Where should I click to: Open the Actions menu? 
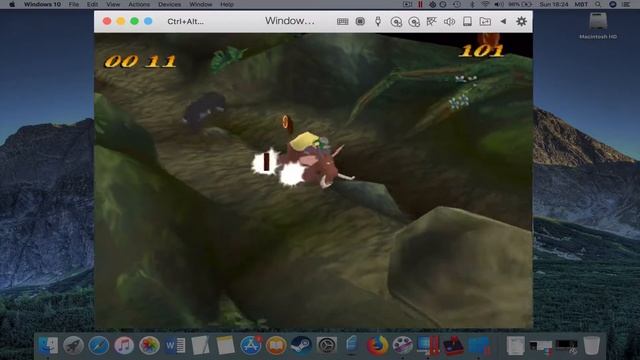click(139, 4)
